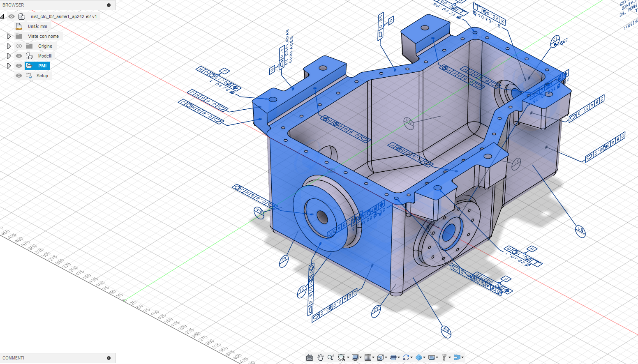638x364 pixels.
Task: Click the blue circular arrows refresh icon
Action: pos(406,357)
